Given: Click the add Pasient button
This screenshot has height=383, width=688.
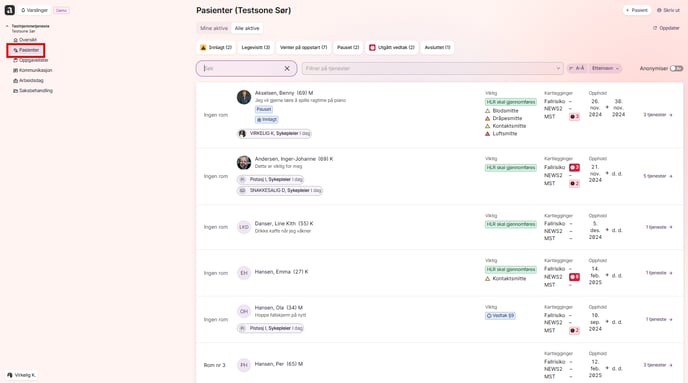Looking at the screenshot, I should tap(637, 10).
